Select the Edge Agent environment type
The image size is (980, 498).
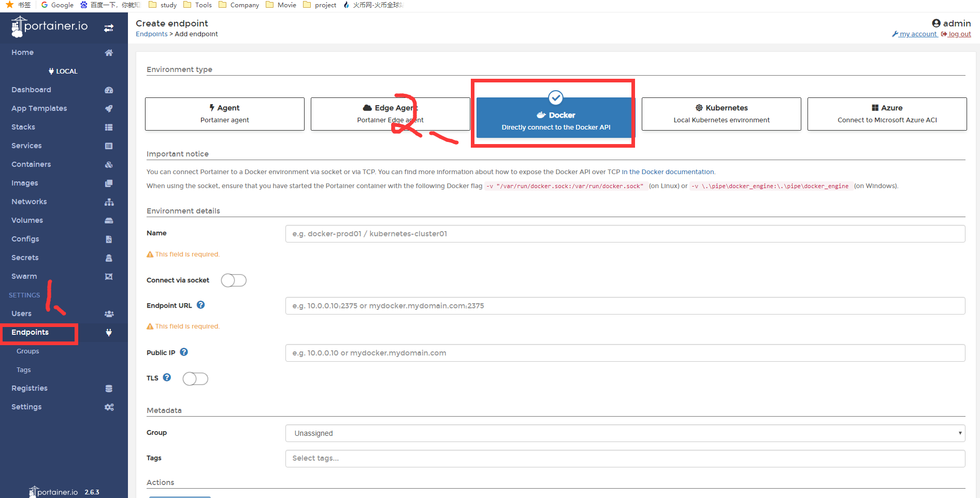391,114
